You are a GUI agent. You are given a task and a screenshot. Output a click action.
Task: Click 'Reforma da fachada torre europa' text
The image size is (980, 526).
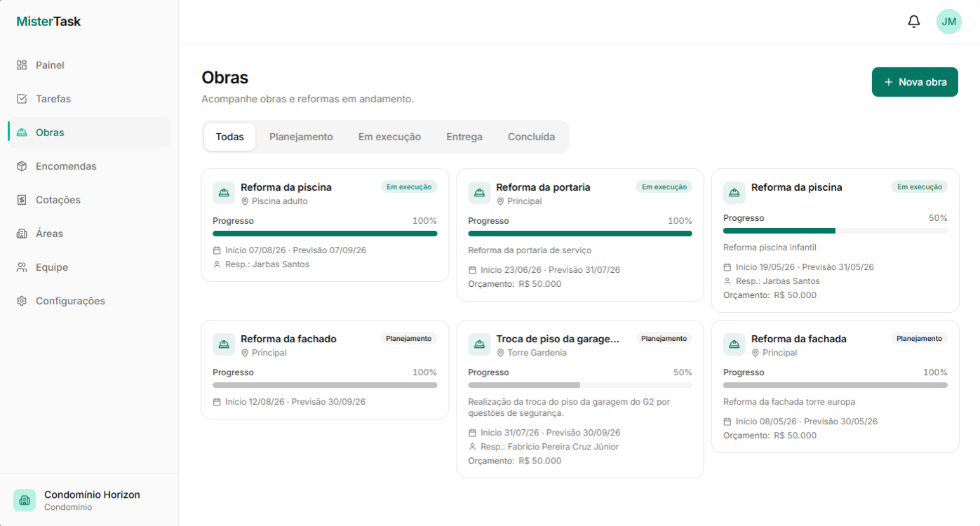tap(789, 402)
